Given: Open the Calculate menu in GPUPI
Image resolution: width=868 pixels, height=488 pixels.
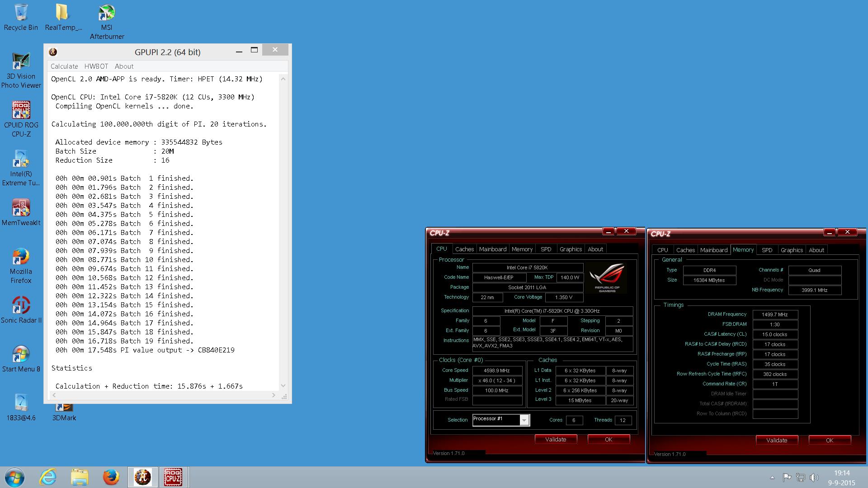Looking at the screenshot, I should click(64, 66).
